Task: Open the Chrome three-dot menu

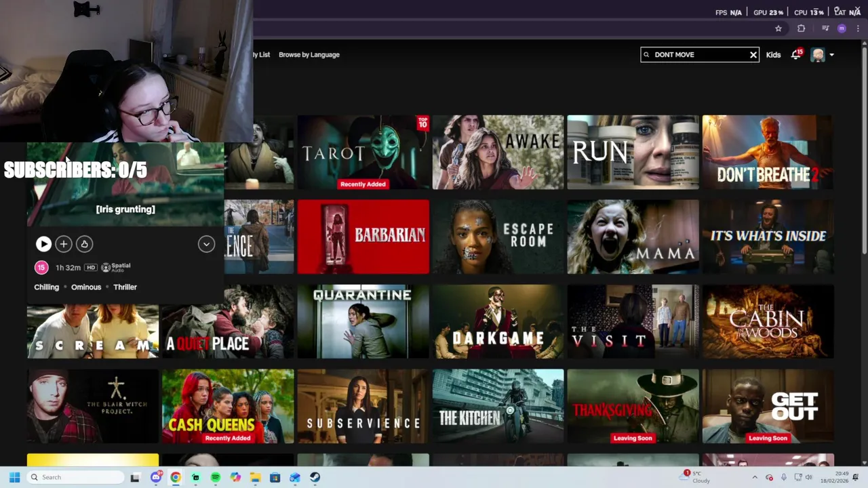Action: coord(858,28)
